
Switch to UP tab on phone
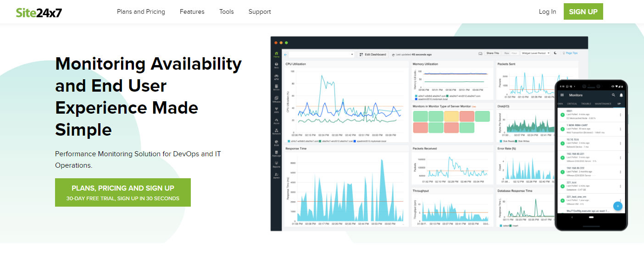coord(619,104)
